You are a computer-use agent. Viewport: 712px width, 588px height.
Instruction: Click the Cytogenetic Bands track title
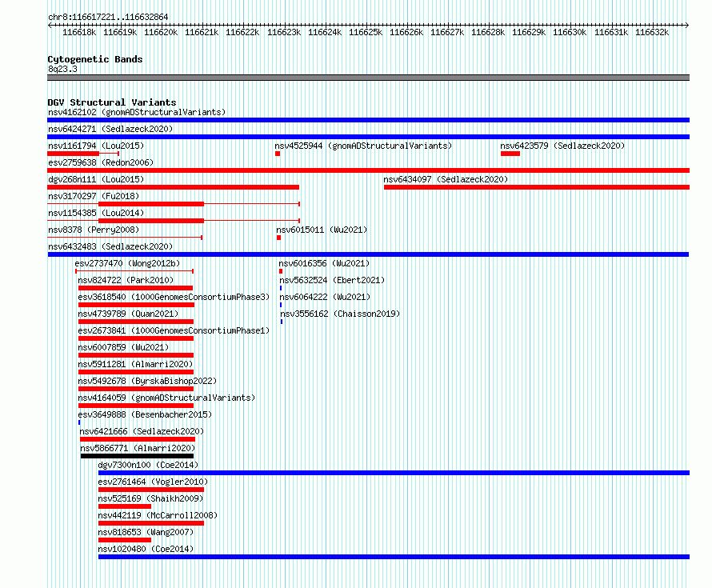(95, 59)
